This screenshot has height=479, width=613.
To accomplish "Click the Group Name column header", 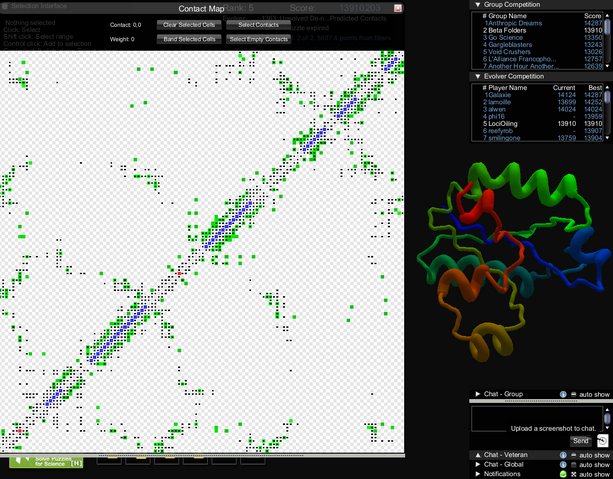I will point(507,16).
